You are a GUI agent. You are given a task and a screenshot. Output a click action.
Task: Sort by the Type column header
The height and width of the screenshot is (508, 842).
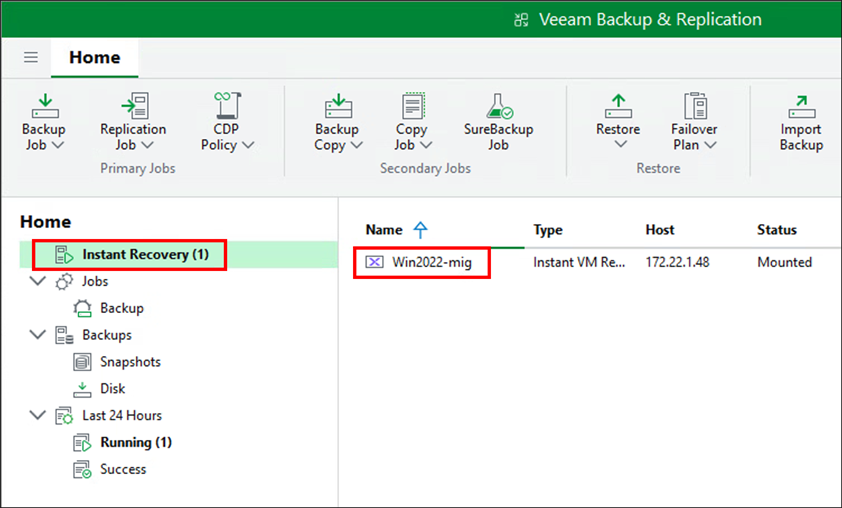click(x=548, y=230)
